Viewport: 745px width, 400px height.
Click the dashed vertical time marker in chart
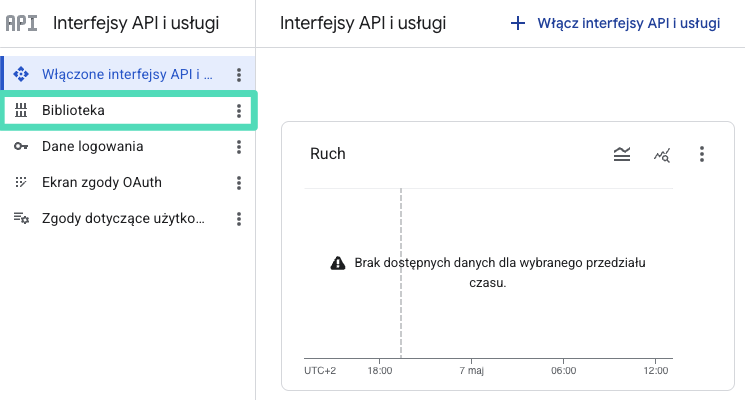pos(401,273)
